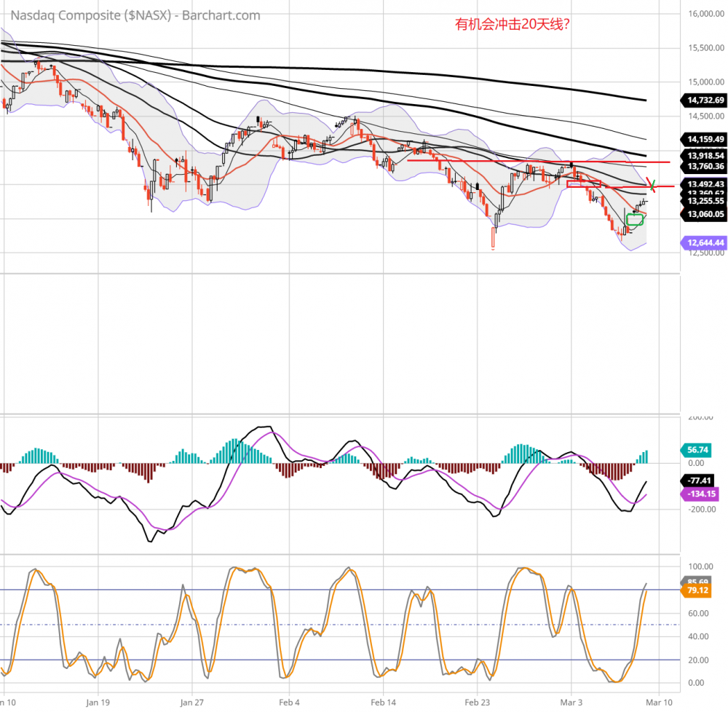Click the purple -134.15 signal line label
This screenshot has width=728, height=712.
699,494
